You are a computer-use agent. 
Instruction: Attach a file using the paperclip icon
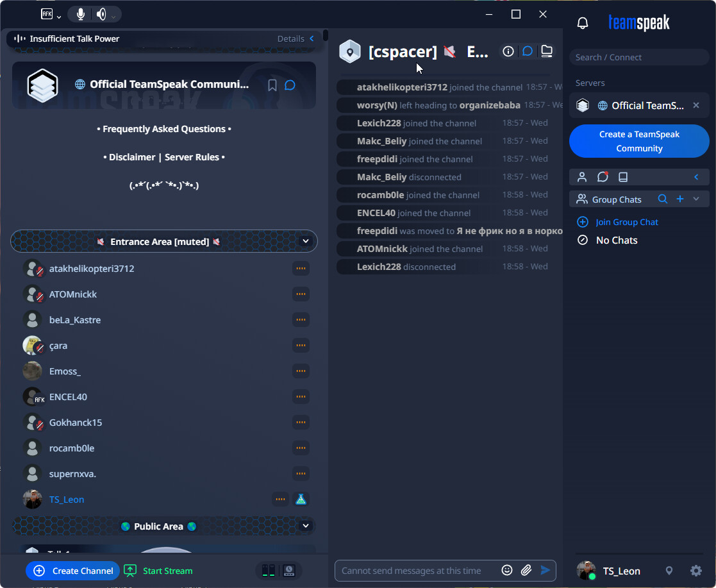[x=526, y=570]
